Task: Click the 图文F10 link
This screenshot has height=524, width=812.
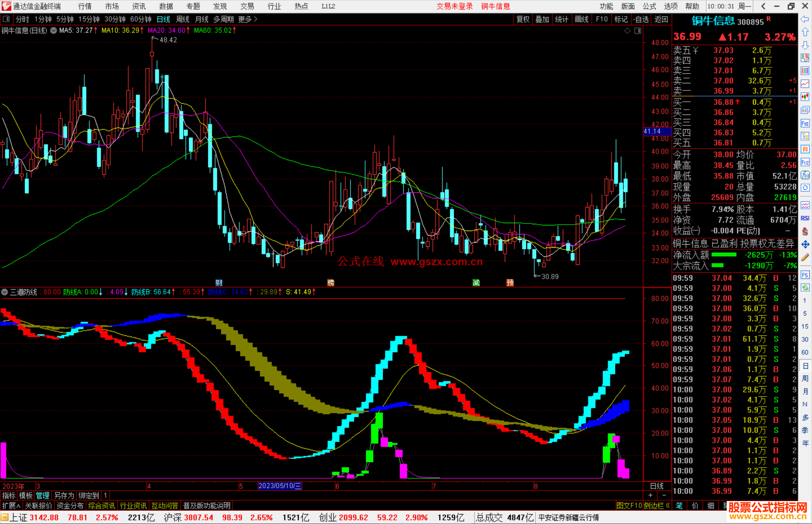Action: pos(629,506)
